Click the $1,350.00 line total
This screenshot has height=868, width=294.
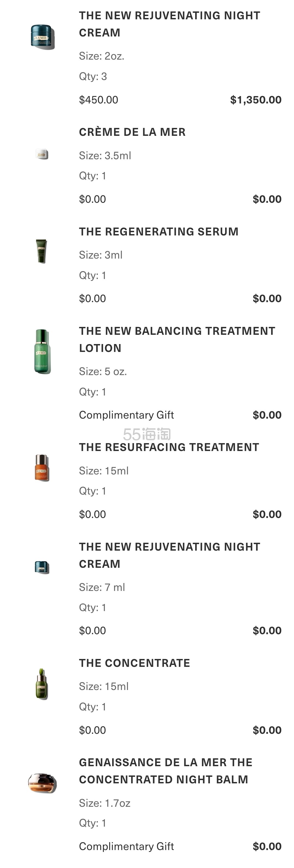point(256,100)
